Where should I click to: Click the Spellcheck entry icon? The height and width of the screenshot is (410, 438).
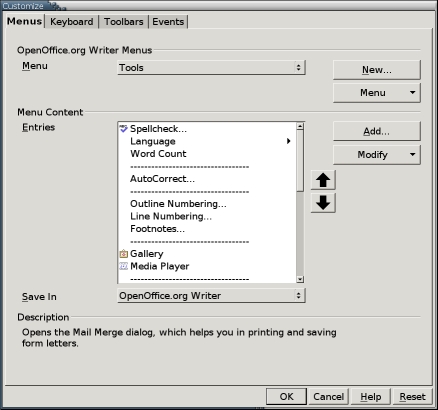124,129
